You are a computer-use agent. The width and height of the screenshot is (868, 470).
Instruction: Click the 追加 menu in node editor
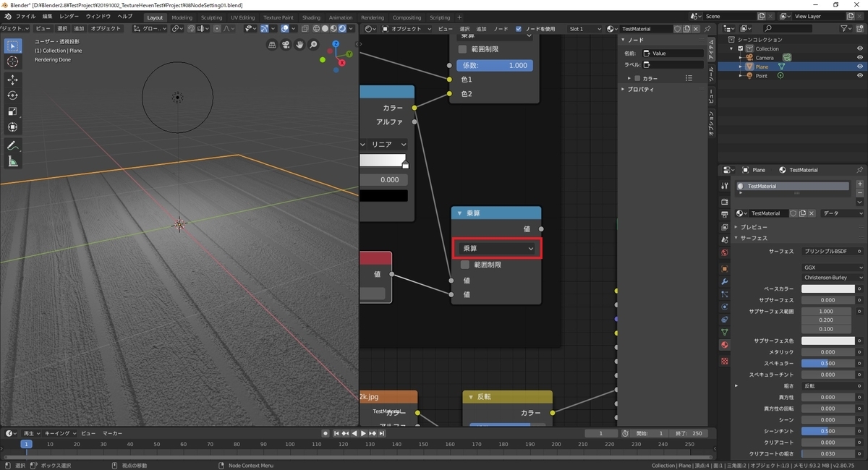click(481, 29)
